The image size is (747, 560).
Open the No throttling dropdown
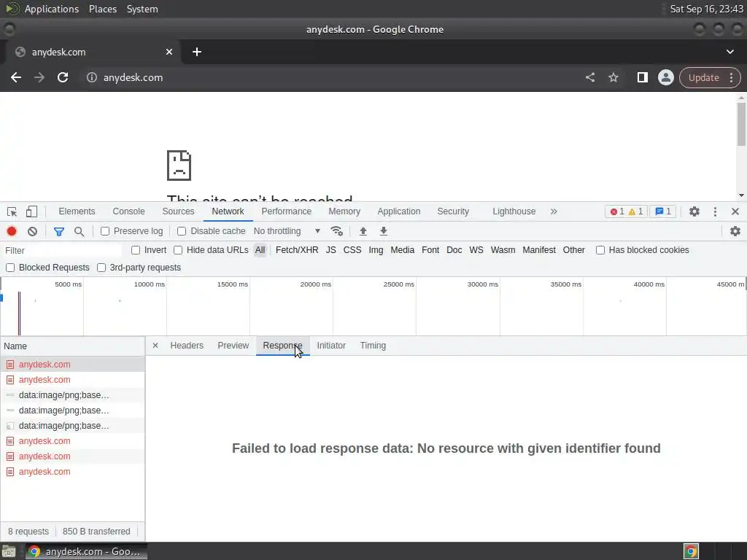click(x=287, y=231)
